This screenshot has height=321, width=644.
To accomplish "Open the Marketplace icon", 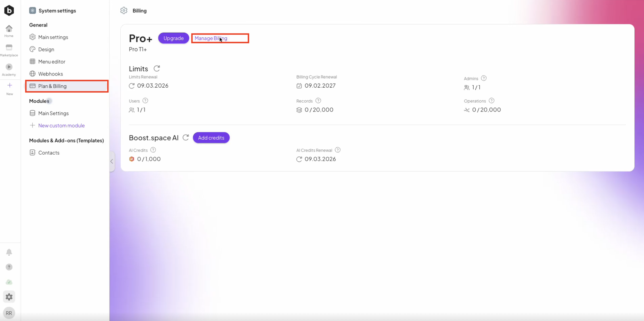I will coord(9,48).
